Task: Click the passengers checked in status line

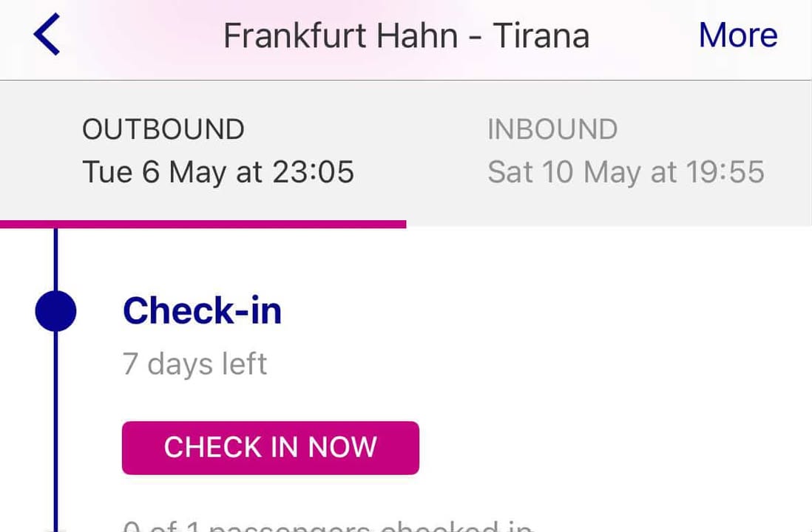Action: (x=328, y=525)
